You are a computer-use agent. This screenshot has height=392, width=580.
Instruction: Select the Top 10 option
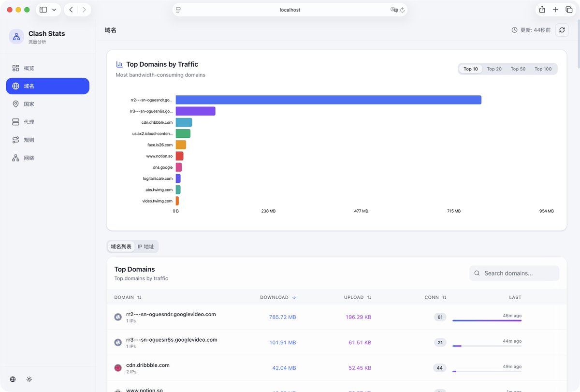(x=471, y=69)
